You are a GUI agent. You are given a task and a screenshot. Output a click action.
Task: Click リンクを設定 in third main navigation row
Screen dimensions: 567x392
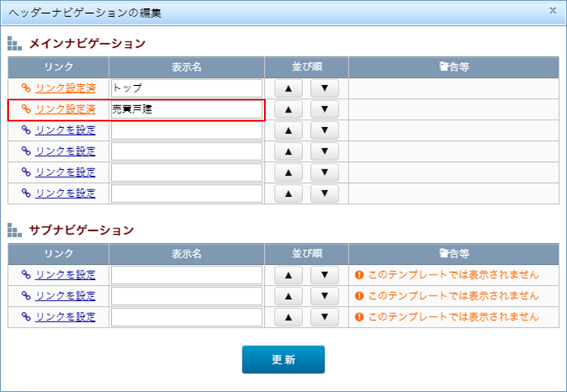(66, 130)
